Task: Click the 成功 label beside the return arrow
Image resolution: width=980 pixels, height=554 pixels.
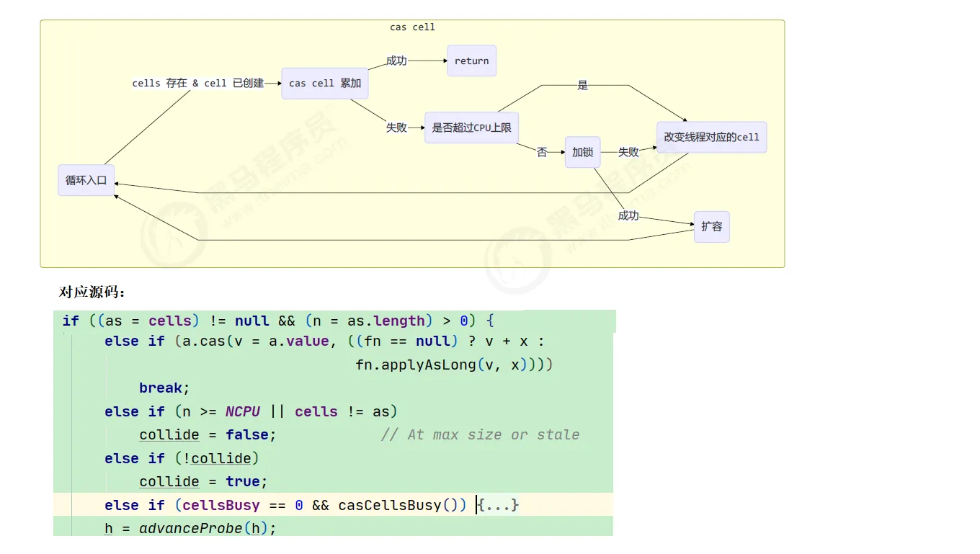Action: pyautogui.click(x=396, y=61)
